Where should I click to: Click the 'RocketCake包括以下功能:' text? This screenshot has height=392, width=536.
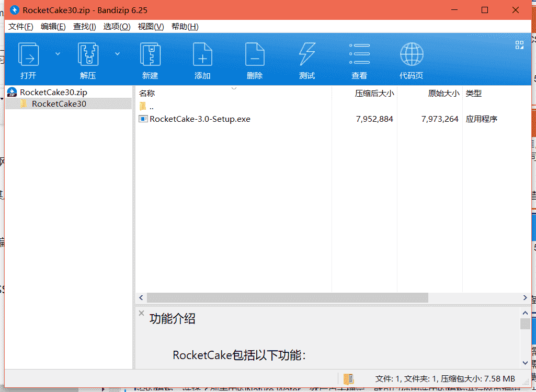pyautogui.click(x=239, y=355)
